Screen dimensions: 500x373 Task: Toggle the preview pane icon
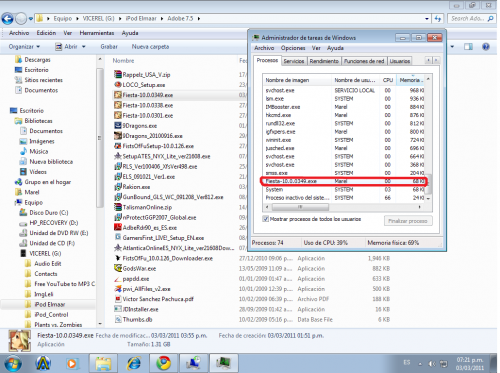coord(468,47)
